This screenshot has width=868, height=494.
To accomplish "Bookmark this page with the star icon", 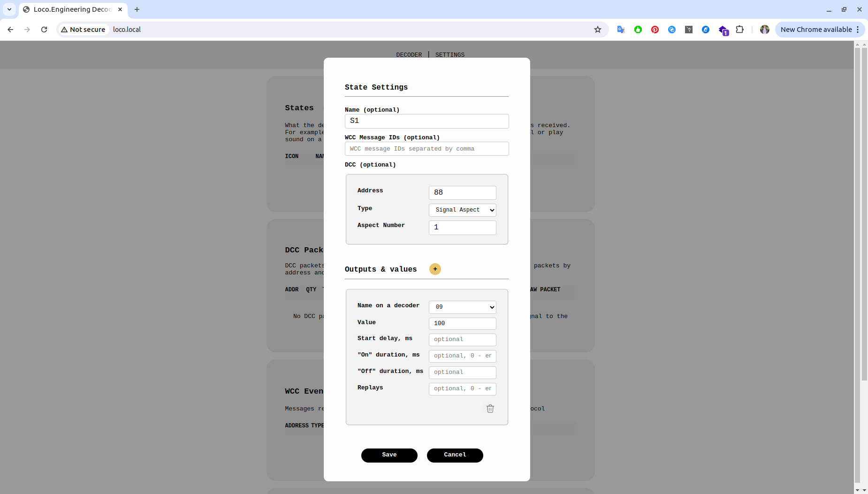I will pyautogui.click(x=597, y=30).
